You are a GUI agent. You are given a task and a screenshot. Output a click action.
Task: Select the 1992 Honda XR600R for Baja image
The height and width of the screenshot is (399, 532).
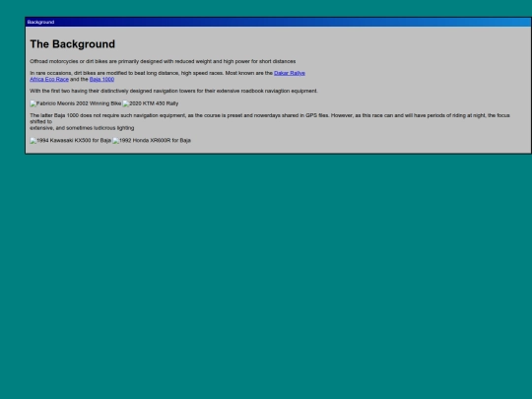(x=152, y=141)
